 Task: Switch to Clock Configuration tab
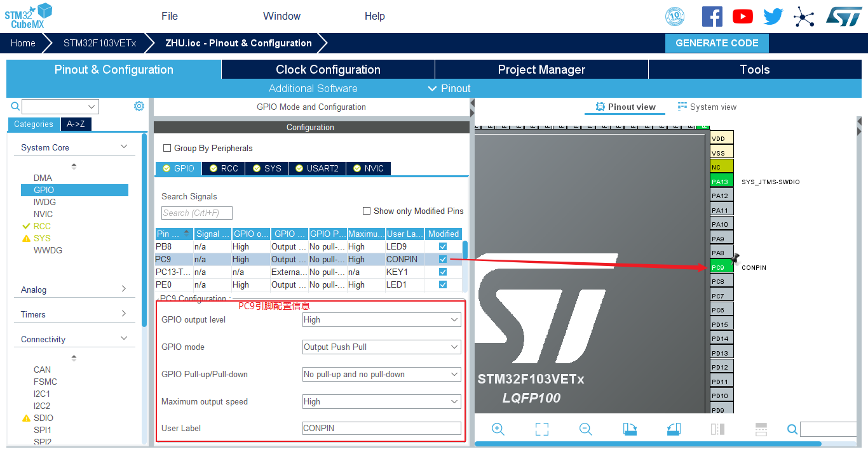coord(328,69)
